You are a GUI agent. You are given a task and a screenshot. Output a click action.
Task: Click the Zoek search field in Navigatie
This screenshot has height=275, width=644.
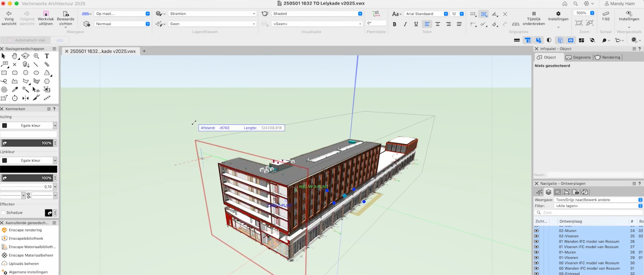pos(588,212)
